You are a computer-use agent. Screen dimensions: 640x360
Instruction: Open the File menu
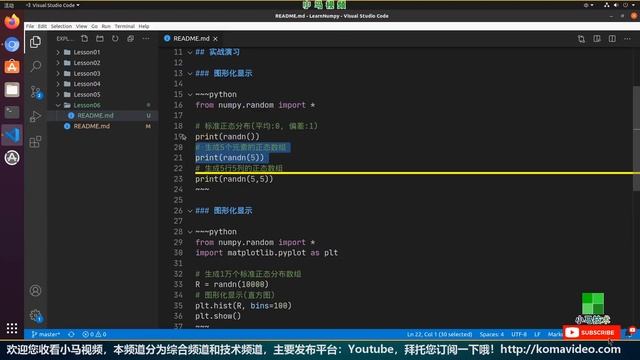click(30, 26)
